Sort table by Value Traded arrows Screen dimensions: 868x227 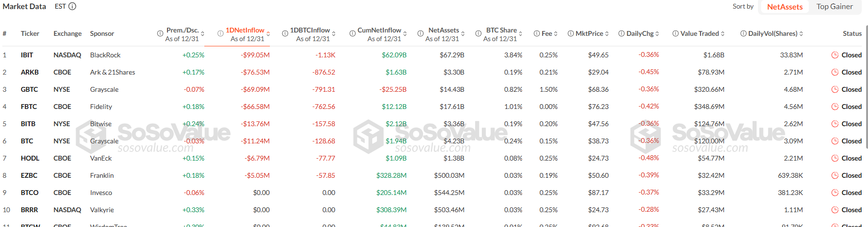723,33
